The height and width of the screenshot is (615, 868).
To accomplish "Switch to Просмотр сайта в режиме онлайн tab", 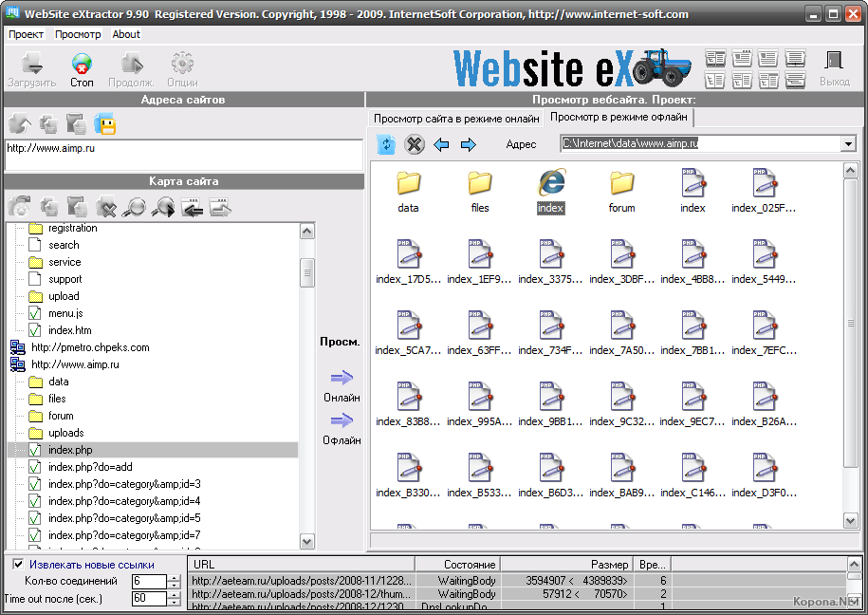I will (456, 119).
